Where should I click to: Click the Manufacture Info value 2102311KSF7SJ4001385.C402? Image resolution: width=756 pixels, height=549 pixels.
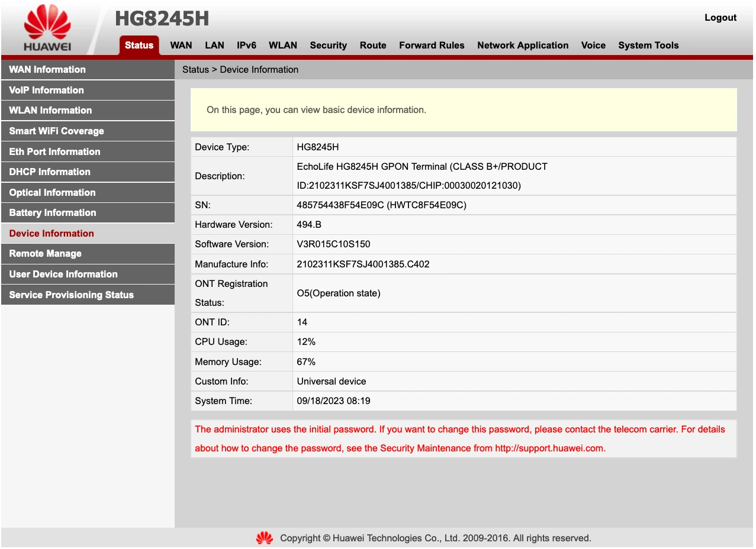pos(363,264)
